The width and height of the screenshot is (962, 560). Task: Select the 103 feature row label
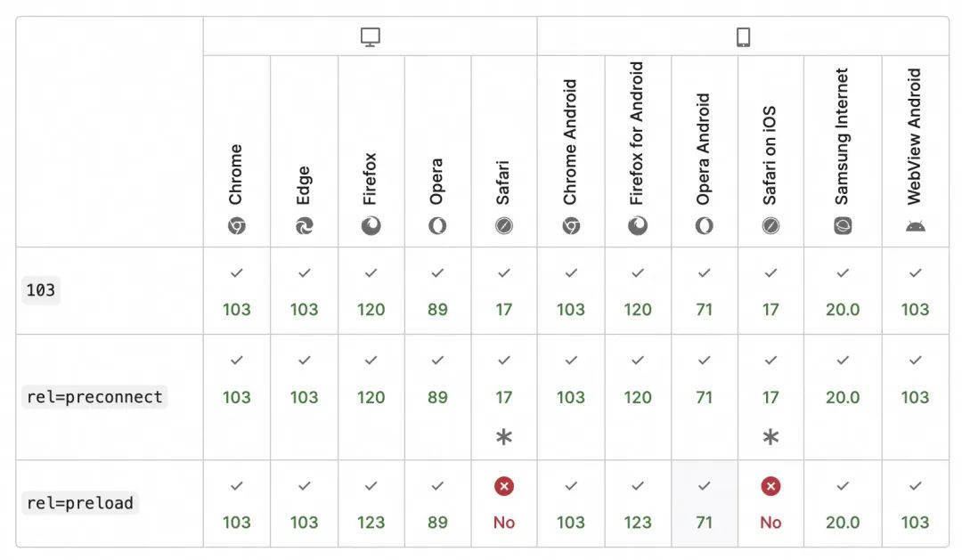pos(40,291)
